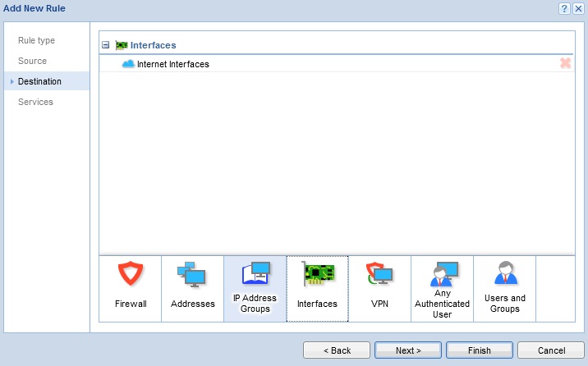
Task: Choose Any Authenticated User option
Action: 442,287
